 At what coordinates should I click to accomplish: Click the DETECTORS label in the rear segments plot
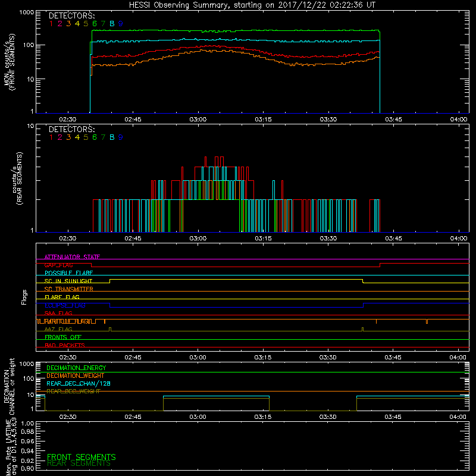[71, 129]
